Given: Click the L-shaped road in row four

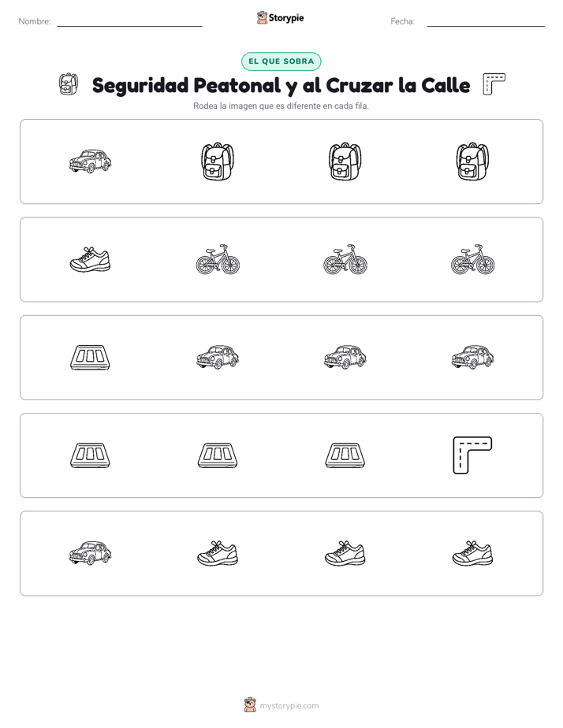Looking at the screenshot, I should (x=472, y=455).
